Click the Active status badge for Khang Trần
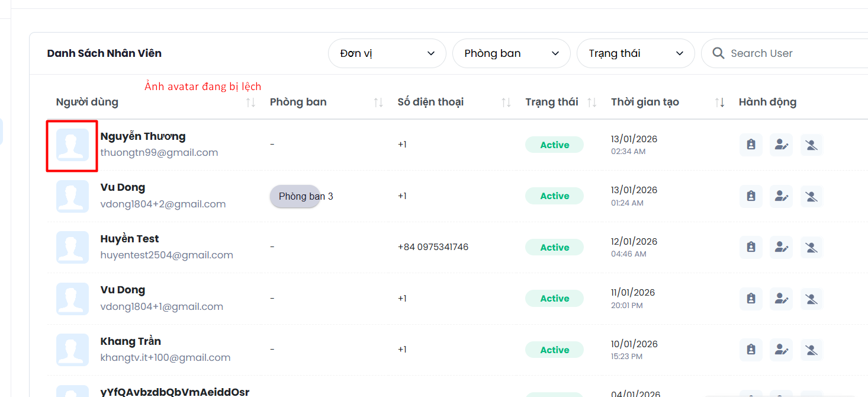This screenshot has width=868, height=397. [x=554, y=350]
